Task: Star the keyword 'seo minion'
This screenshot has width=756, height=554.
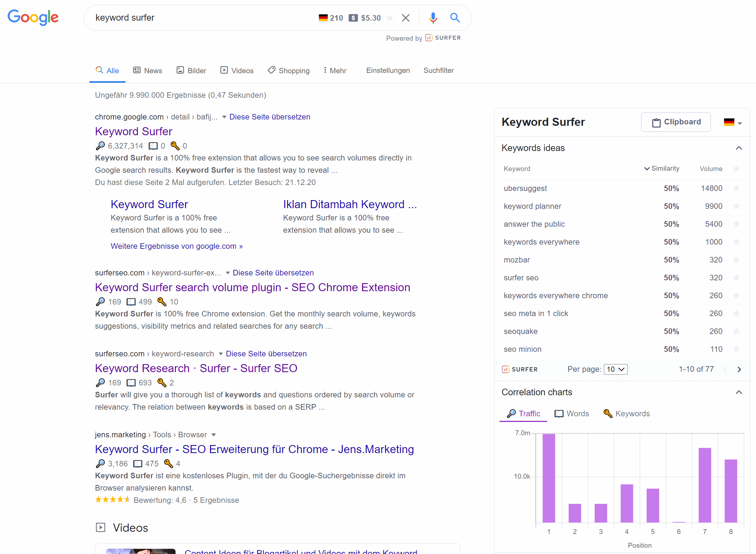Action: click(x=736, y=349)
